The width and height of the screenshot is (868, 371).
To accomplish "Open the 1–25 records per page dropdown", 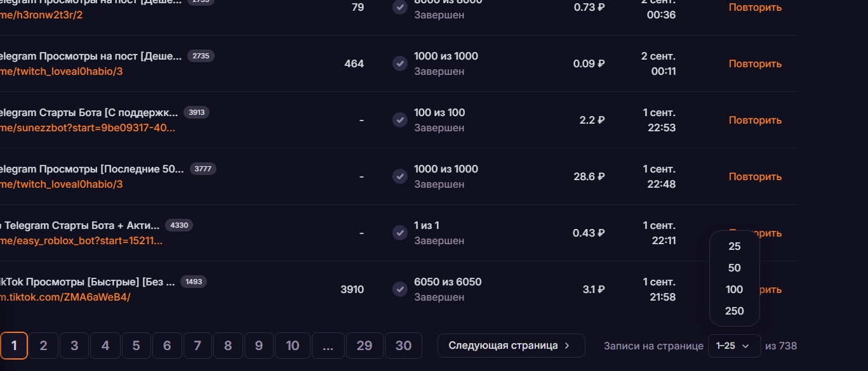I will [x=734, y=346].
